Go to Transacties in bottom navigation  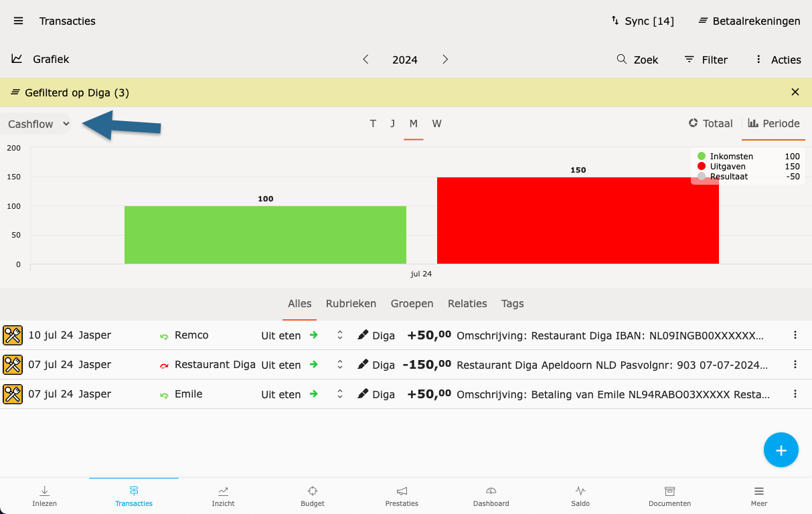pyautogui.click(x=134, y=496)
